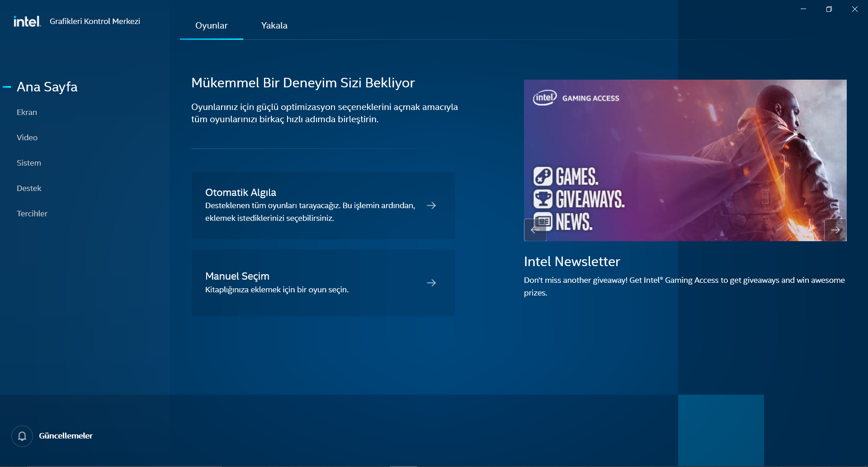Go to Ana Sayfa in sidebar
Viewport: 868px width, 467px height.
47,87
